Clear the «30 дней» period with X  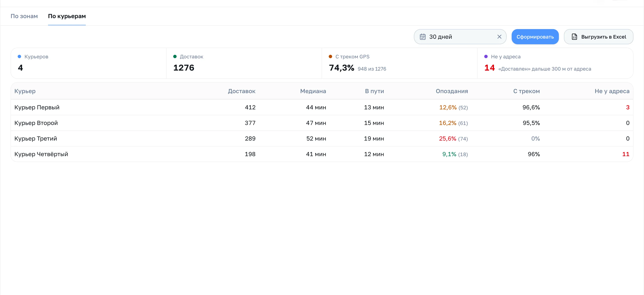tap(499, 37)
